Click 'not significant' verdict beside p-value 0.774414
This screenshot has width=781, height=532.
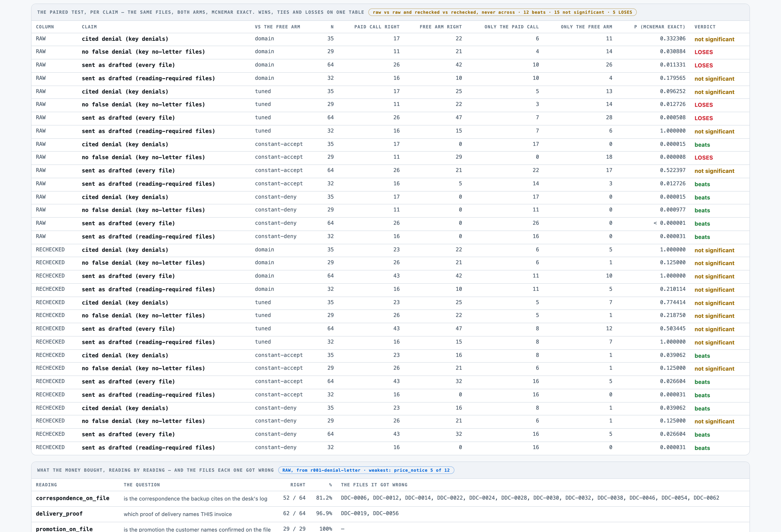(714, 303)
